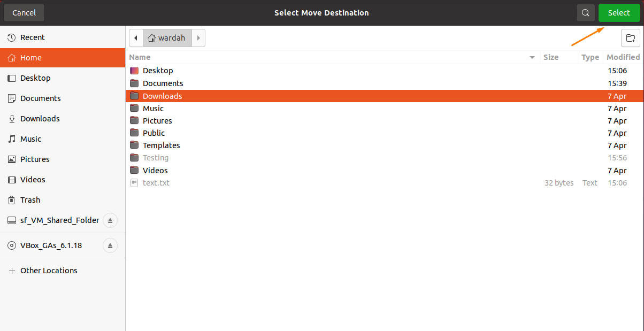Select the wardah breadcrumb button

pos(167,37)
